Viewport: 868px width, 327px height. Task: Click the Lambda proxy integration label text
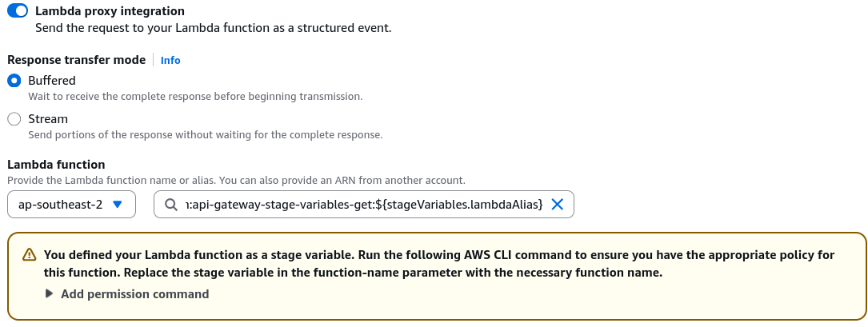pos(110,11)
